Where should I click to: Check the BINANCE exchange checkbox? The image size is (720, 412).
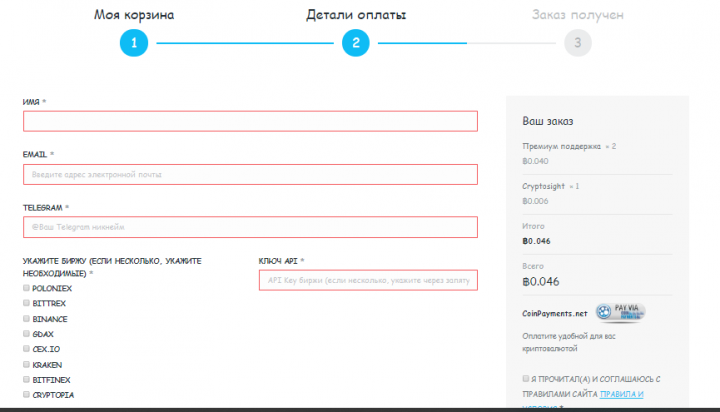[x=26, y=318]
